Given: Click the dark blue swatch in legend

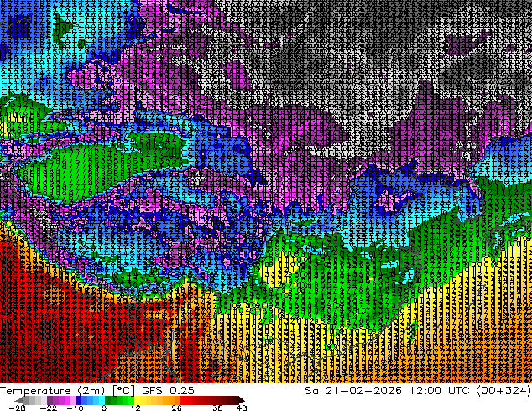Looking at the screenshot, I should click(79, 400).
